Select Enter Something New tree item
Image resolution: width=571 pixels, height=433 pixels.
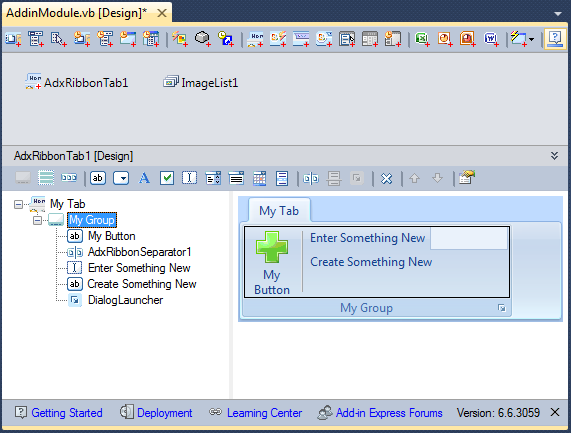coord(139,268)
